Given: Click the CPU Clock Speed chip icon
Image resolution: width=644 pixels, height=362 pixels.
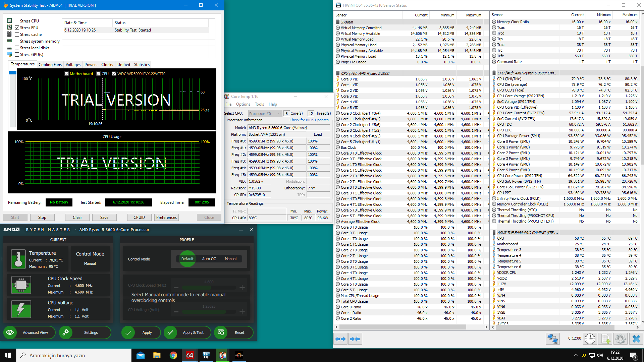Looking at the screenshot, I should [x=21, y=285].
